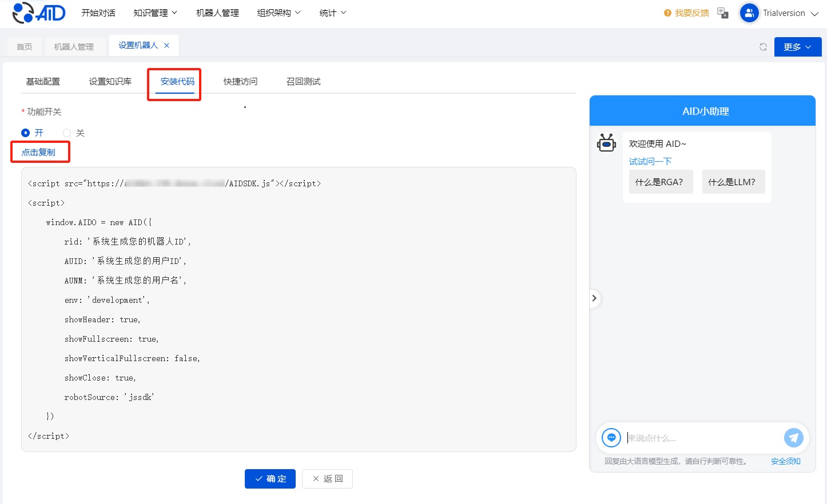This screenshot has height=504, width=827.
Task: Switch to the 首页 page tab
Action: [x=25, y=47]
